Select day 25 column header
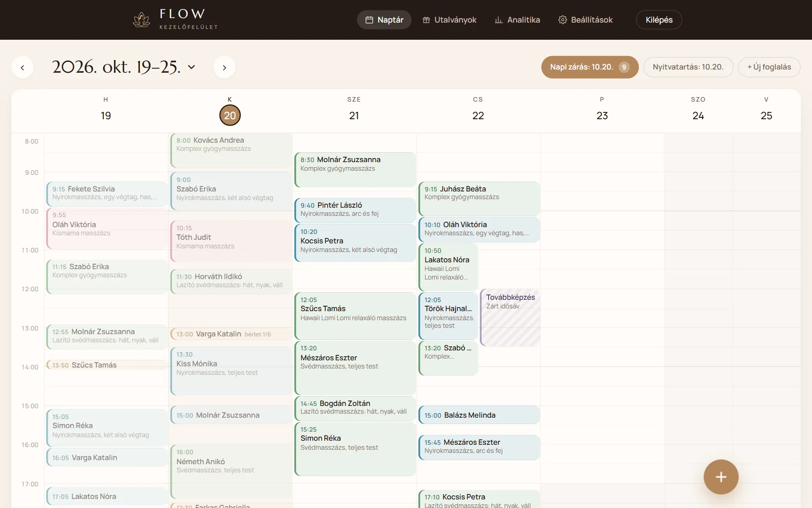This screenshot has width=812, height=508. 766,116
